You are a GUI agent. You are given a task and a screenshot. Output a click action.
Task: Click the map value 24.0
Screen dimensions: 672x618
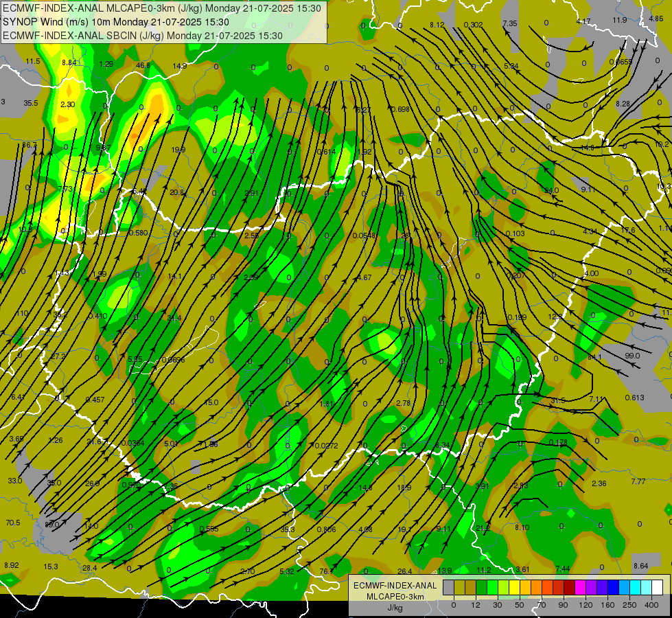(552, 190)
